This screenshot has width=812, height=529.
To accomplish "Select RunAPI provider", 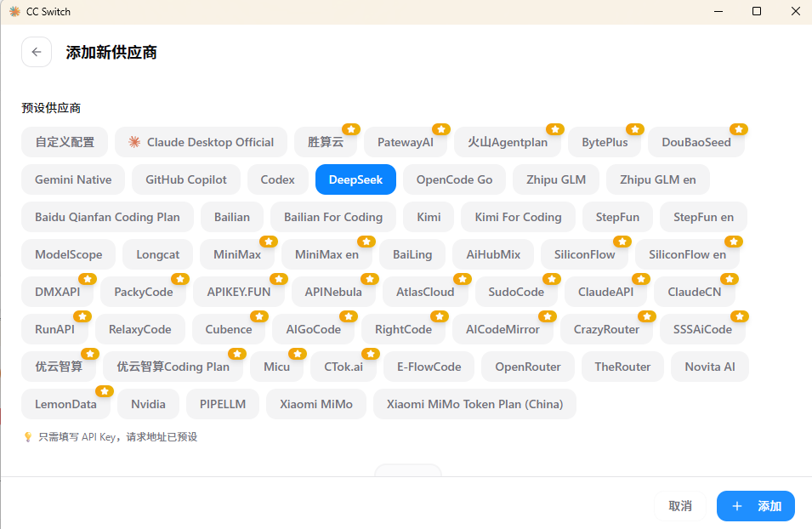I will click(54, 329).
